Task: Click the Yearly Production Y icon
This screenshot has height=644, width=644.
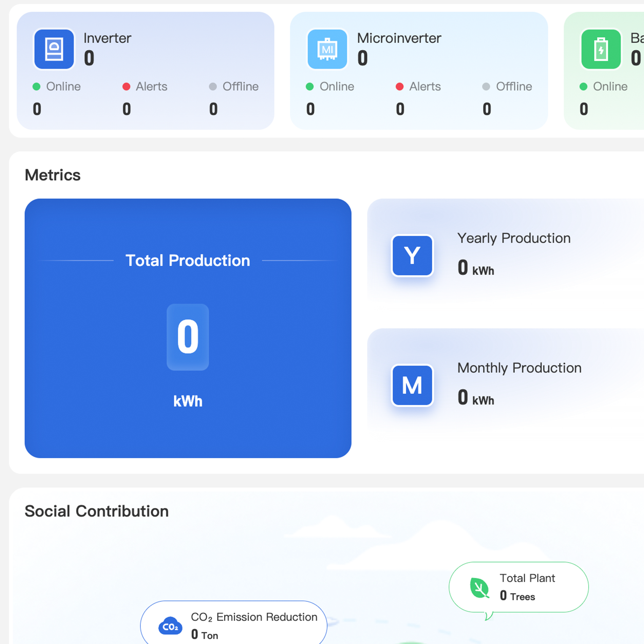Action: [412, 255]
